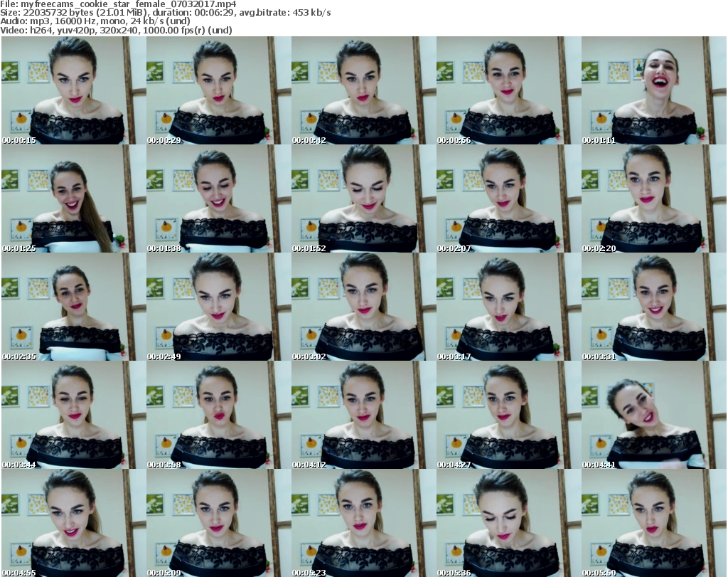Screen dimensions: 728x577
Task: Choose the frame stamped 00:05:36
Action: 509,523
